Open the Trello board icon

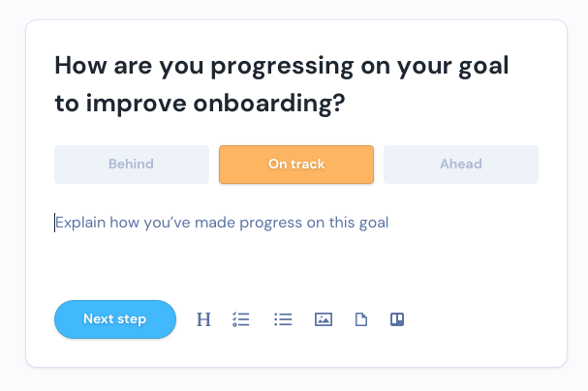[x=397, y=319]
